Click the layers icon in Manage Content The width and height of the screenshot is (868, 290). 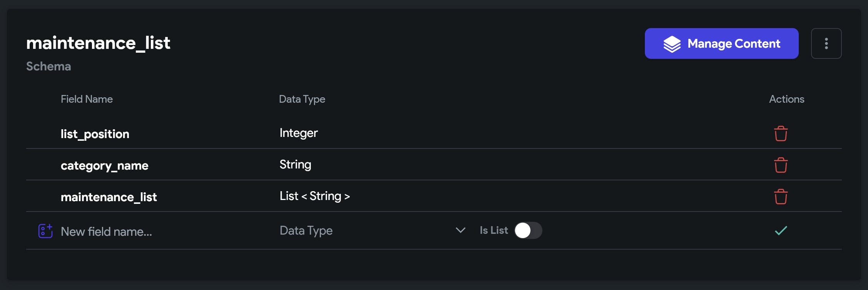[x=672, y=44]
